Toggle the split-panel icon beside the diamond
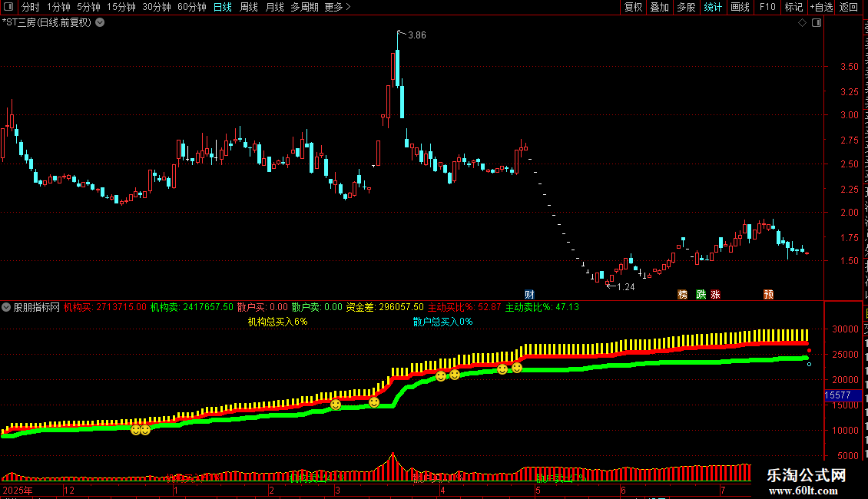Image resolution: width=868 pixels, height=499 pixels. [x=817, y=23]
